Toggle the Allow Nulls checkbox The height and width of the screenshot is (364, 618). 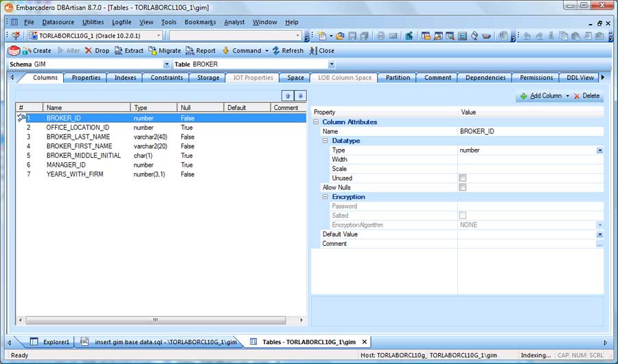pos(463,187)
